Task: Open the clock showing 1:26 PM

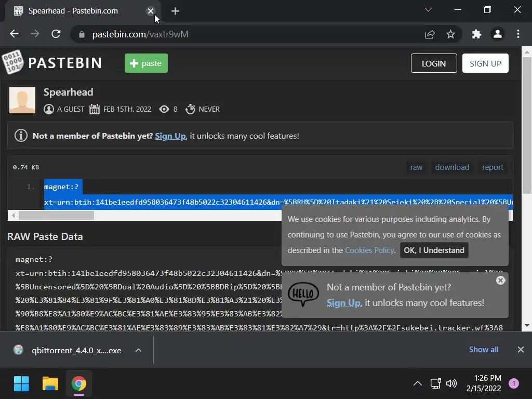Action: (484, 383)
